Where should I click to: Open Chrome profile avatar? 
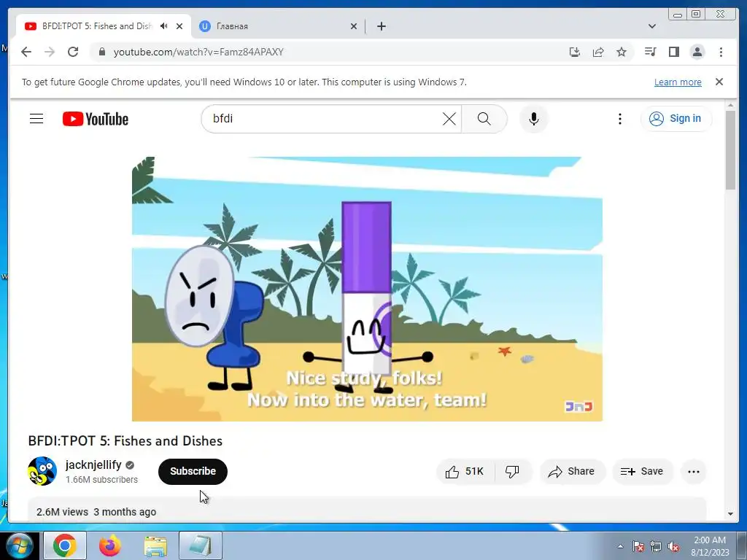coord(697,52)
